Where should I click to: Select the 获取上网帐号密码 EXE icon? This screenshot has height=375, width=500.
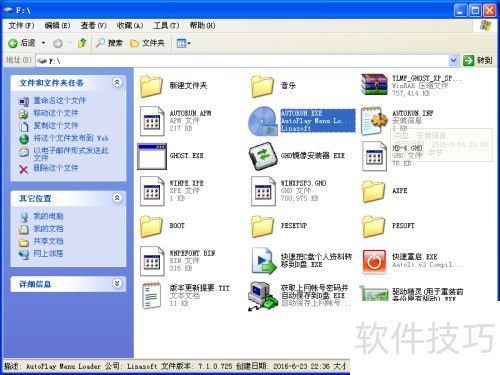[x=263, y=296]
